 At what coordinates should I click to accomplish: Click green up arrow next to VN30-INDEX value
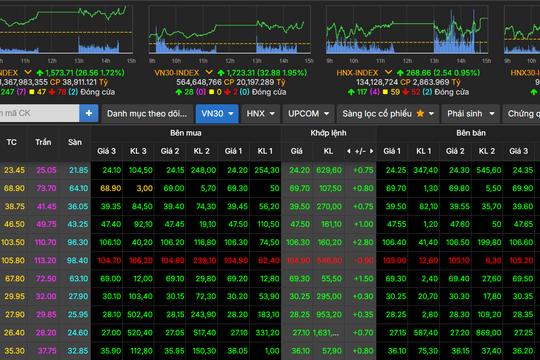coord(221,73)
